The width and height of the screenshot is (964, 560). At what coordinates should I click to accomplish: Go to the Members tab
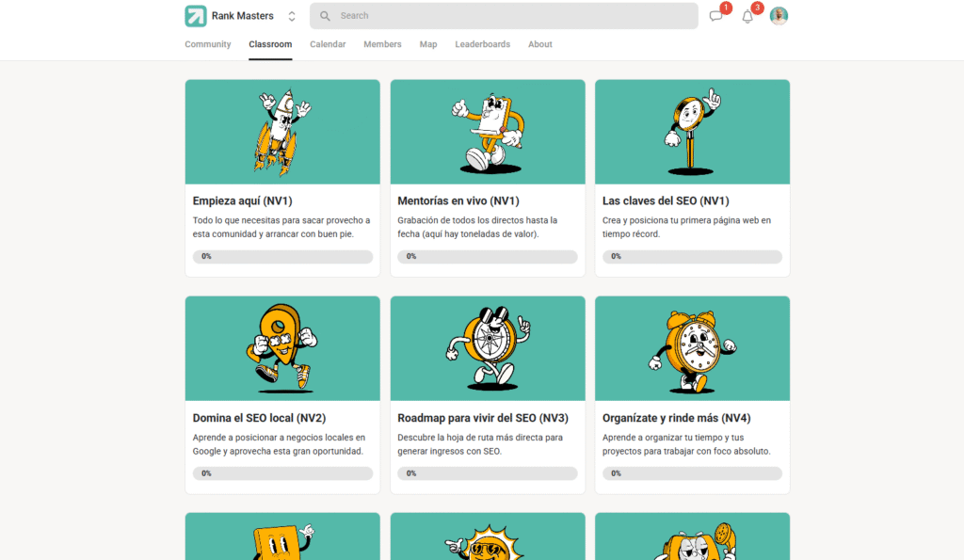coord(382,44)
